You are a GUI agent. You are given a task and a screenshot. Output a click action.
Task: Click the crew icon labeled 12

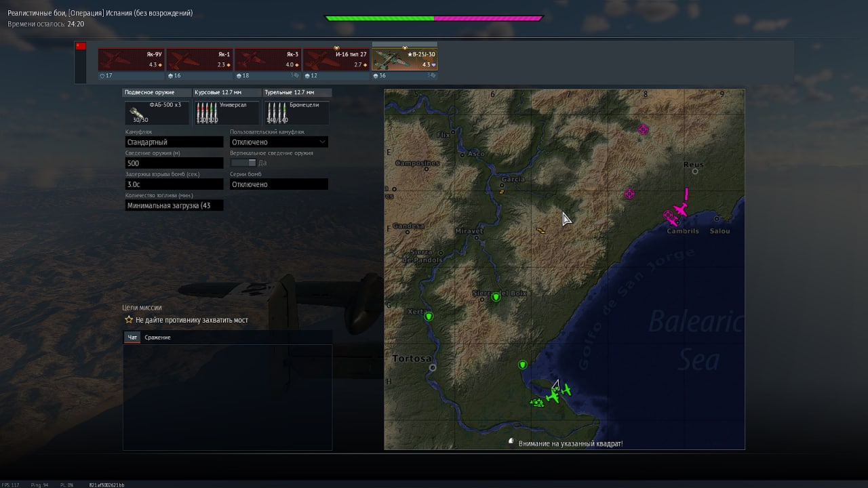point(308,76)
